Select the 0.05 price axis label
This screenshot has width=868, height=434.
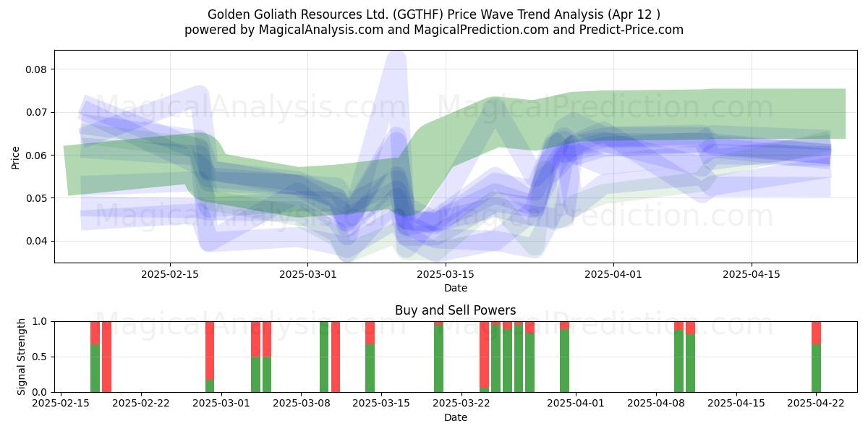coord(37,198)
